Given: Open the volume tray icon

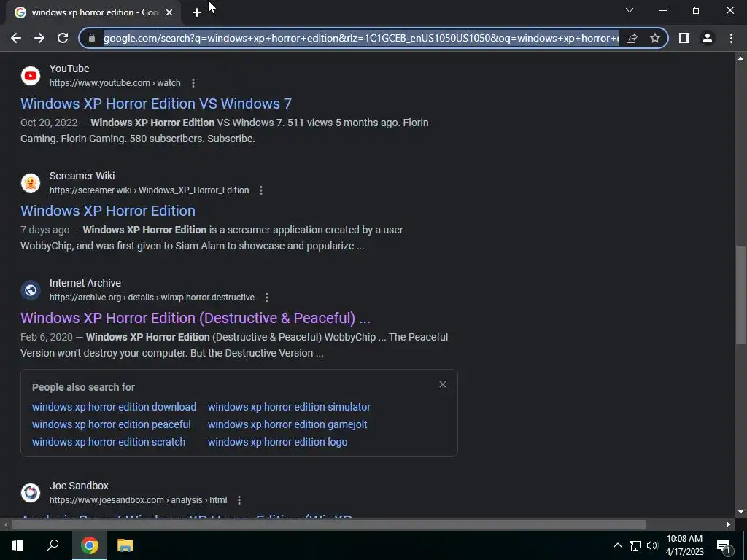Looking at the screenshot, I should click(652, 545).
